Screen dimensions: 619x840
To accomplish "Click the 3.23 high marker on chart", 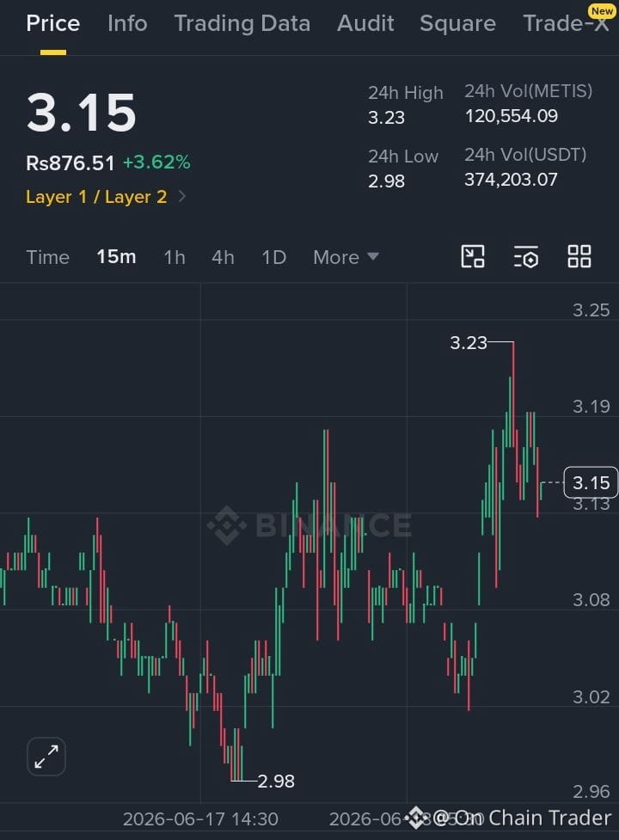I will click(469, 342).
